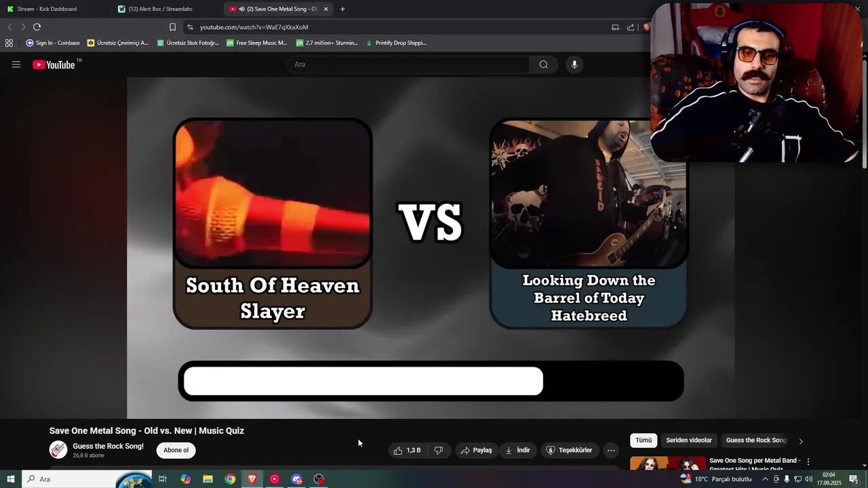
Task: Open site settings icon in address bar
Action: (190, 27)
